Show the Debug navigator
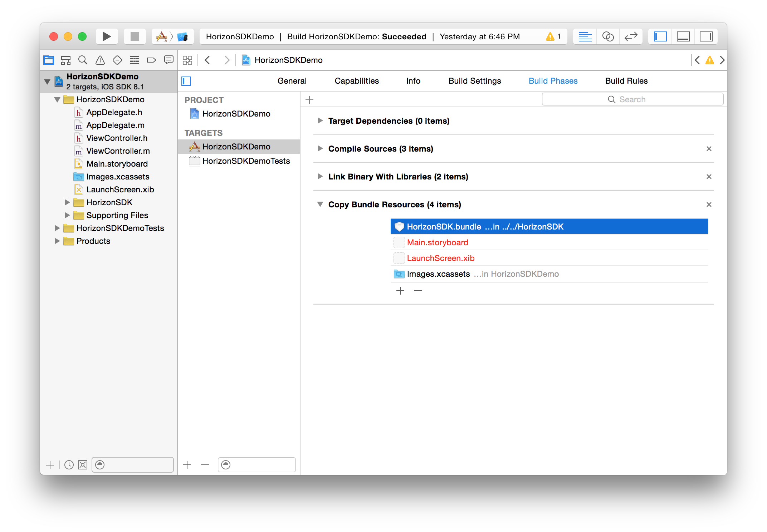The width and height of the screenshot is (767, 532). [x=135, y=60]
